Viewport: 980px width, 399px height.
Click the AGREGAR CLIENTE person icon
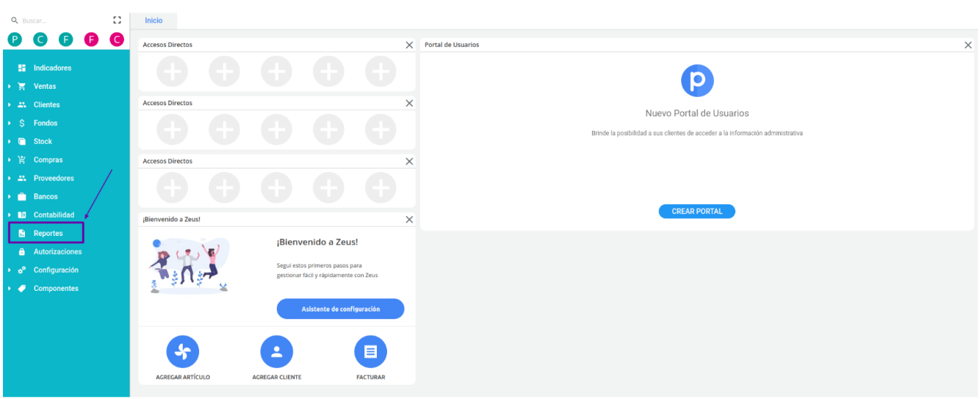click(276, 351)
